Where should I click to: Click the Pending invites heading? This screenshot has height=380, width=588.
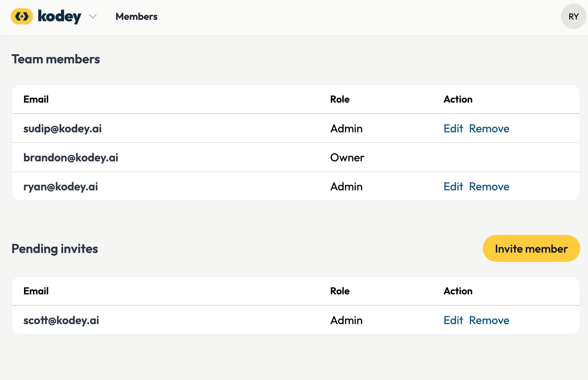(55, 249)
